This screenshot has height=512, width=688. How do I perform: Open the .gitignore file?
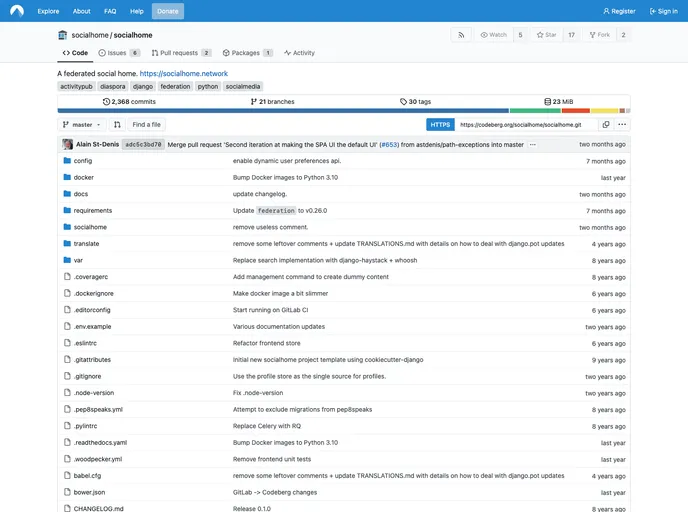(87, 376)
